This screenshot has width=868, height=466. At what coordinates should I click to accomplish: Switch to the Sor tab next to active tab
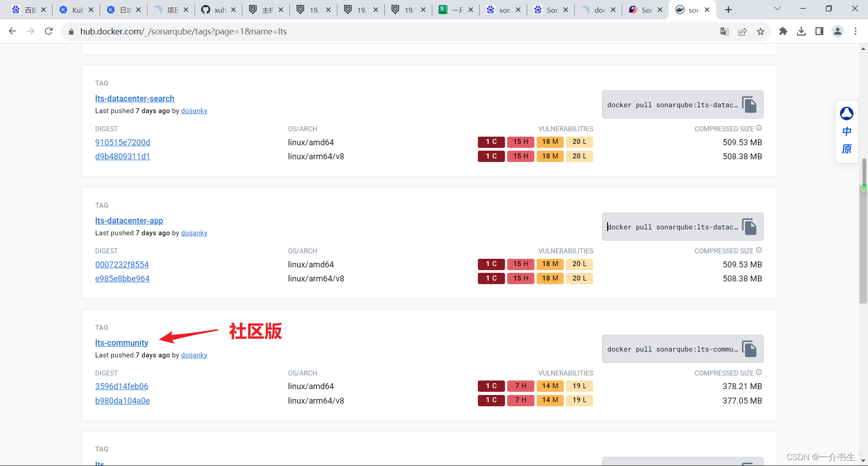pos(646,10)
